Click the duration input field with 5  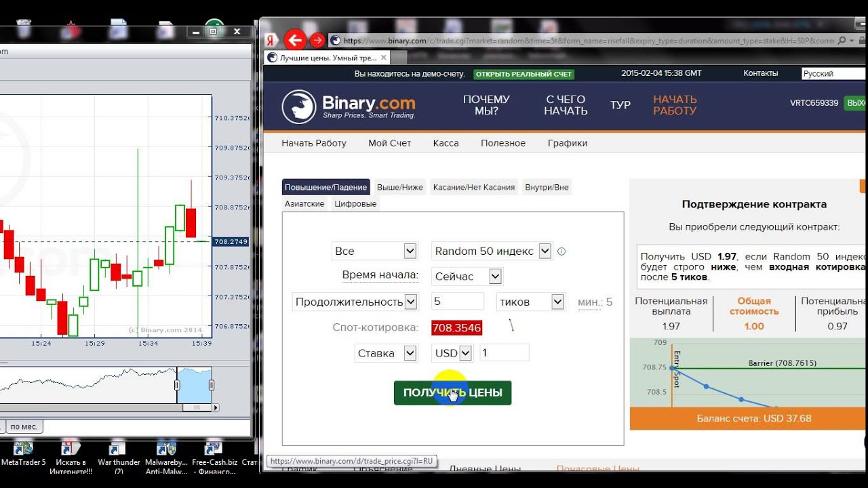tap(458, 302)
